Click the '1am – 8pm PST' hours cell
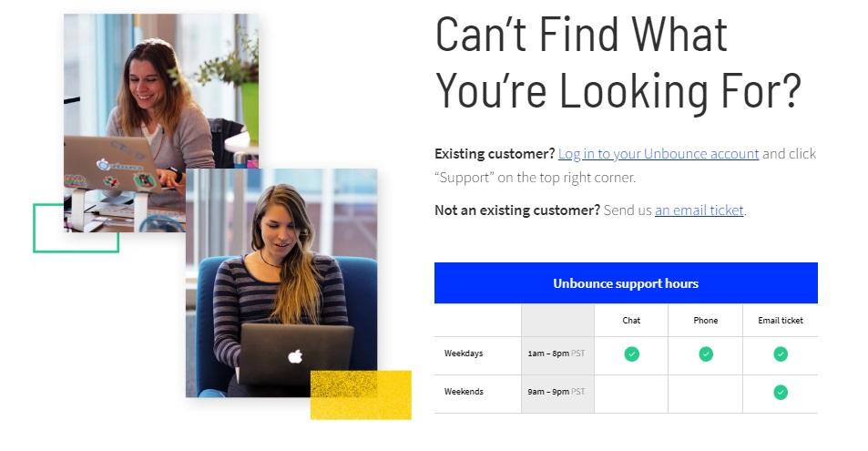This screenshot has width=868, height=451. point(557,354)
